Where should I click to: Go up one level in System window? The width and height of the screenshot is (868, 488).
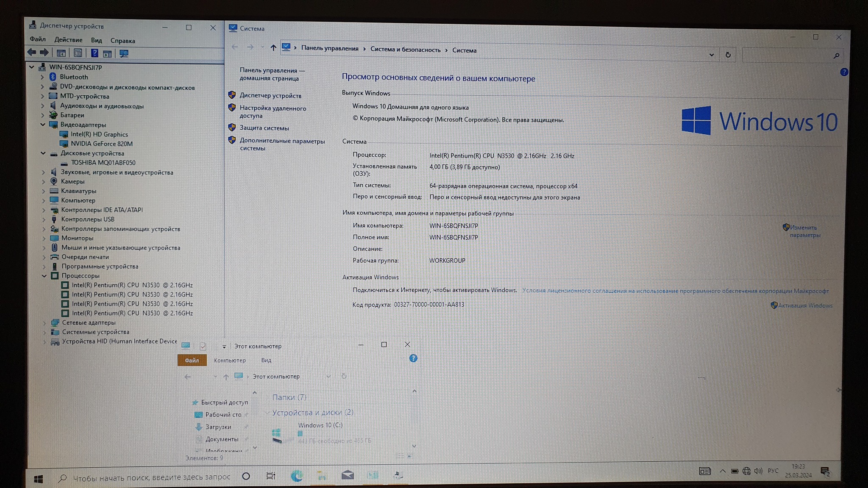(273, 48)
